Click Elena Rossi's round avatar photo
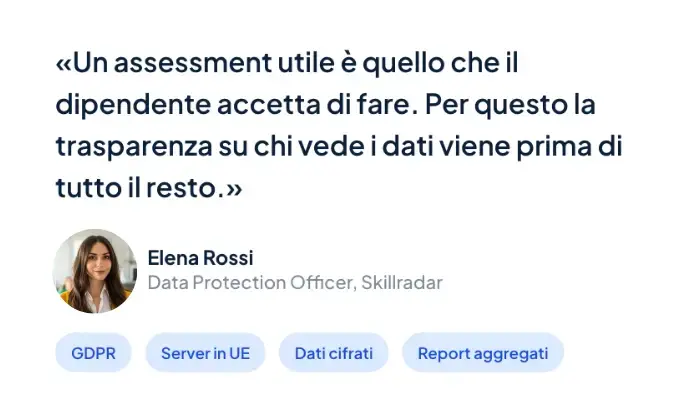 pyautogui.click(x=95, y=271)
